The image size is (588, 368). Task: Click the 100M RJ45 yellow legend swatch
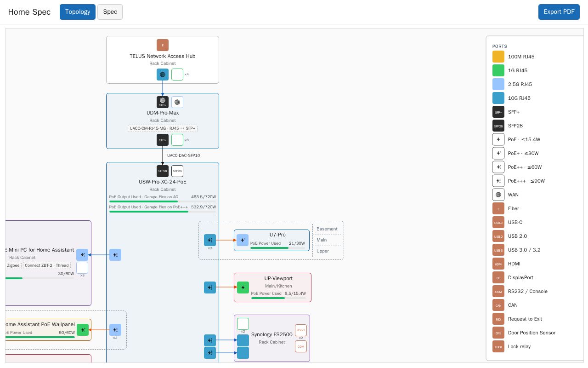tap(498, 57)
